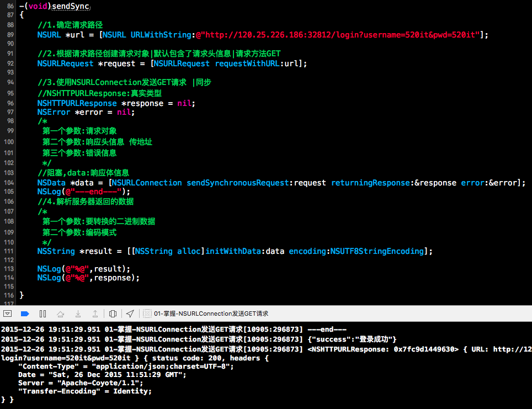Deactivate breakpoints using the blue breakpoint icon

coord(25,314)
